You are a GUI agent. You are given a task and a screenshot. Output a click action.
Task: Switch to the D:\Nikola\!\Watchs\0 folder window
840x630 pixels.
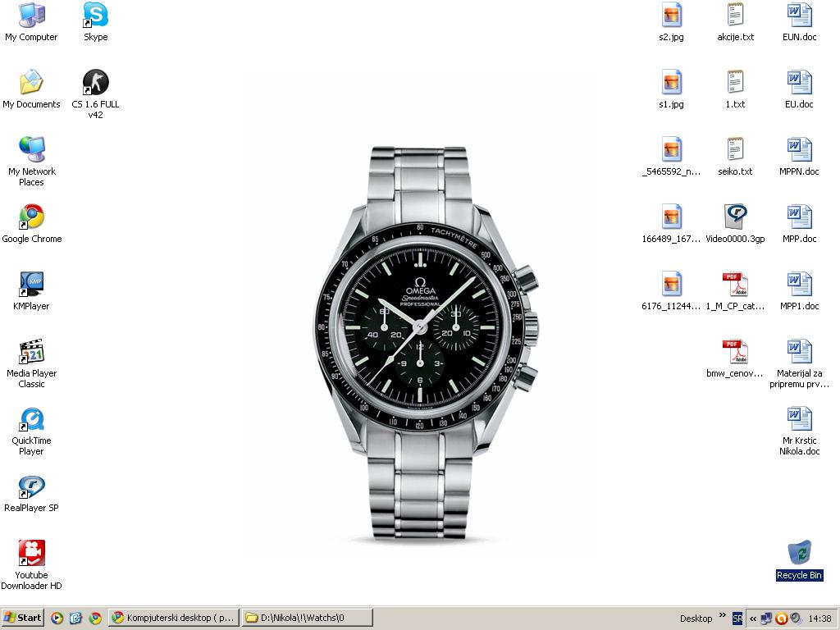[x=308, y=618]
